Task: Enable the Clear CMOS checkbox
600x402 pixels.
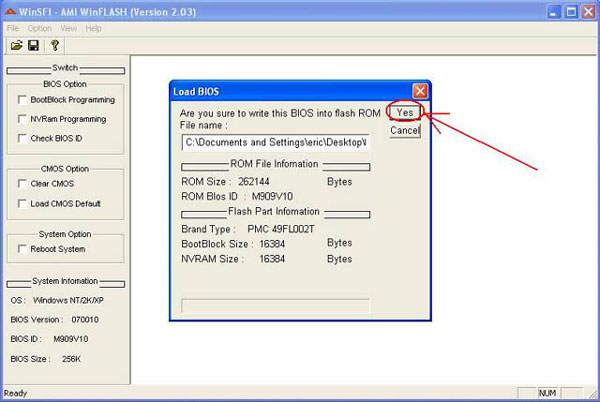Action: [x=22, y=184]
